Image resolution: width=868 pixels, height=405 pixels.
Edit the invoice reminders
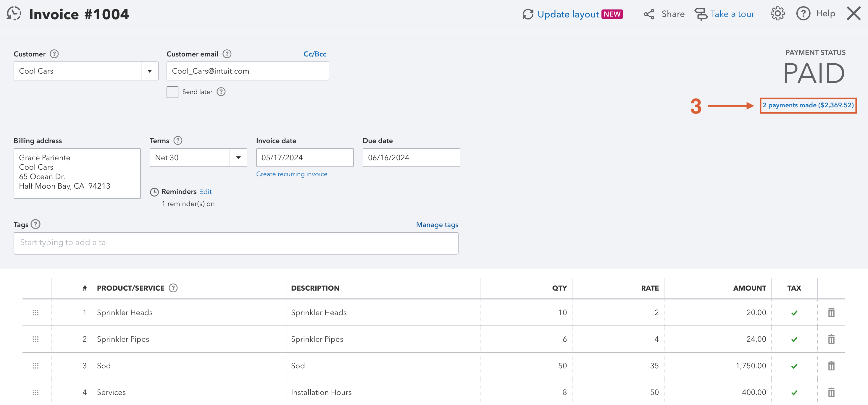pyautogui.click(x=206, y=192)
